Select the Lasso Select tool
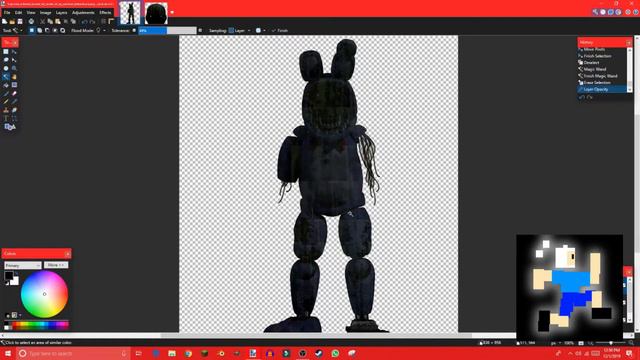 pos(6,60)
